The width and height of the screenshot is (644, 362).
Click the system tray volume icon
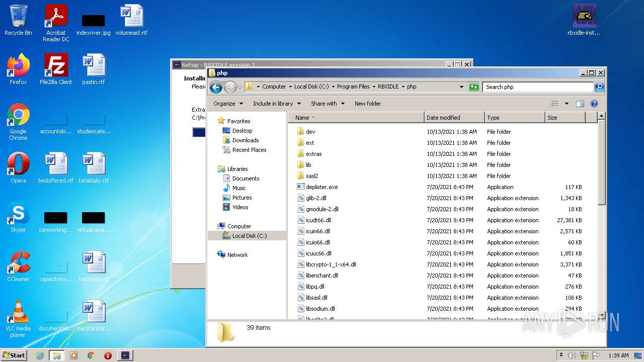click(x=573, y=355)
